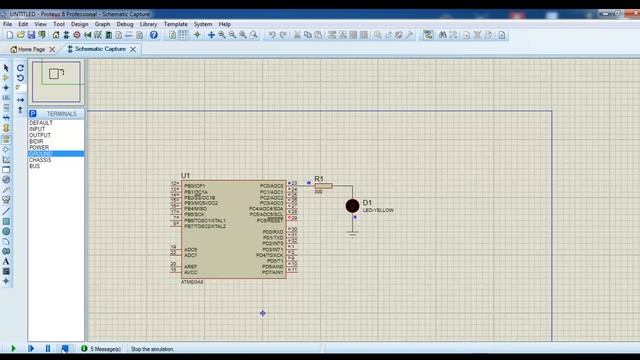Viewport: 640px width, 360px height.
Task: Click the New Project icon in toolbar
Action: (x=10, y=35)
